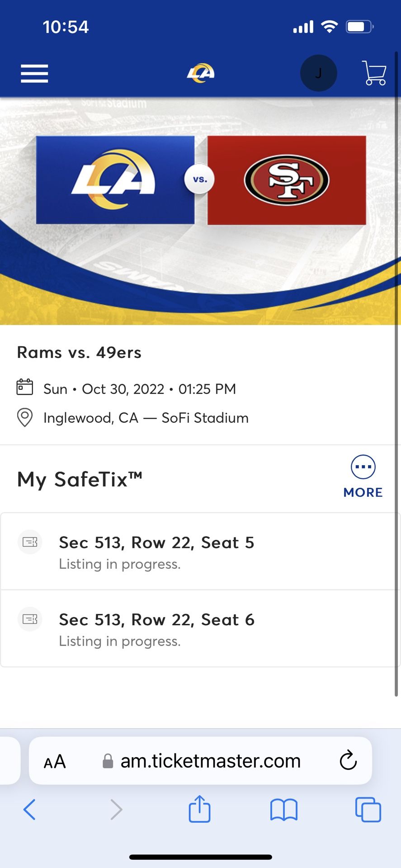Viewport: 401px width, 868px height.
Task: Tap the calendar icon next to date
Action: coord(25,387)
